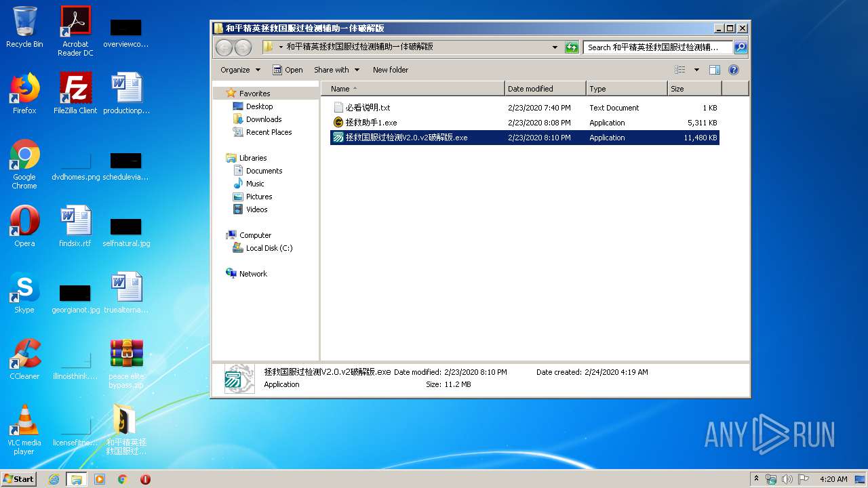Open Local Disk (C:) in navigation pane
The image size is (868, 488).
269,248
